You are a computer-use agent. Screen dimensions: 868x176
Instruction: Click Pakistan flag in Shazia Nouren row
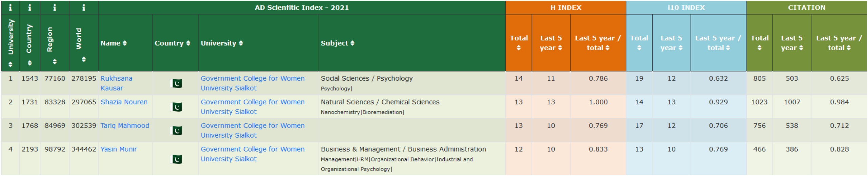pyautogui.click(x=176, y=107)
